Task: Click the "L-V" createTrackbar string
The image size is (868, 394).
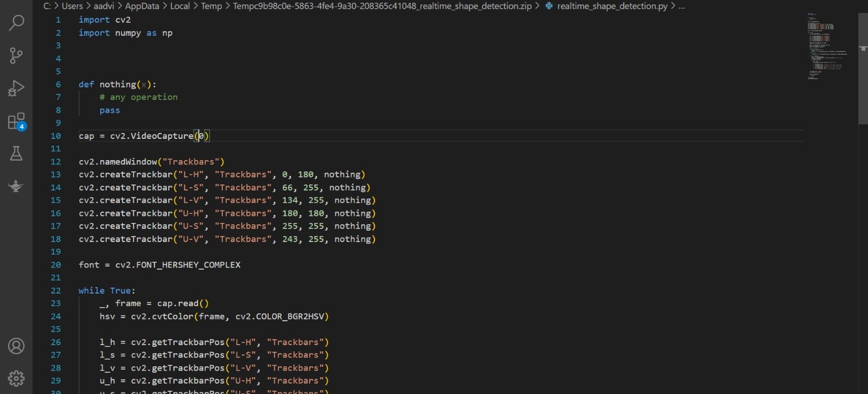Action: click(x=191, y=200)
